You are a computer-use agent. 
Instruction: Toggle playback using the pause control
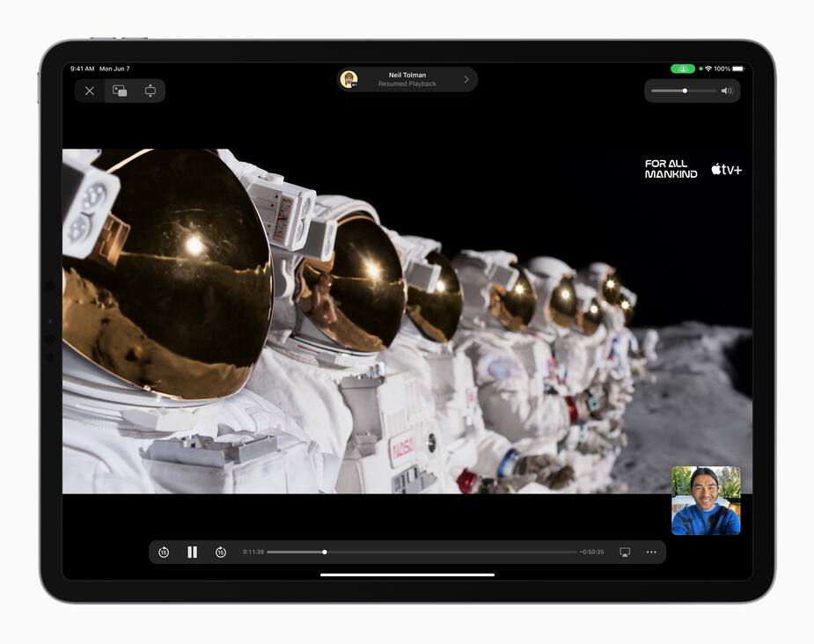192,552
